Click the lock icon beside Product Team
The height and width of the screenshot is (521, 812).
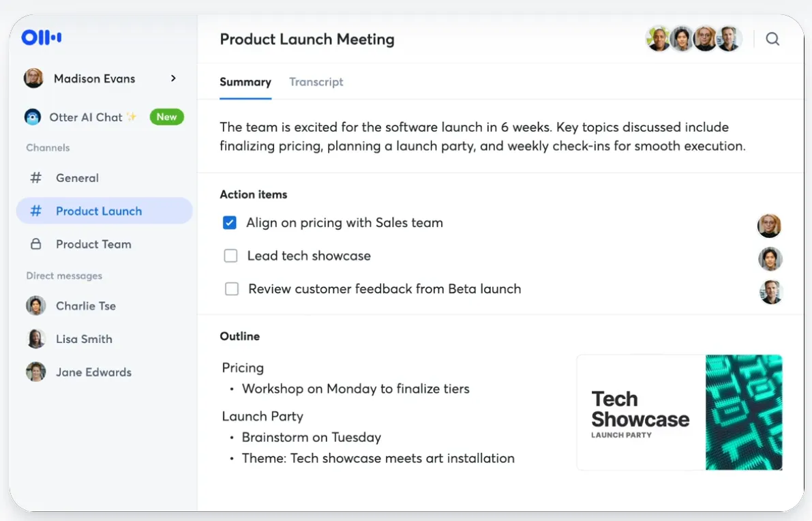coord(35,244)
